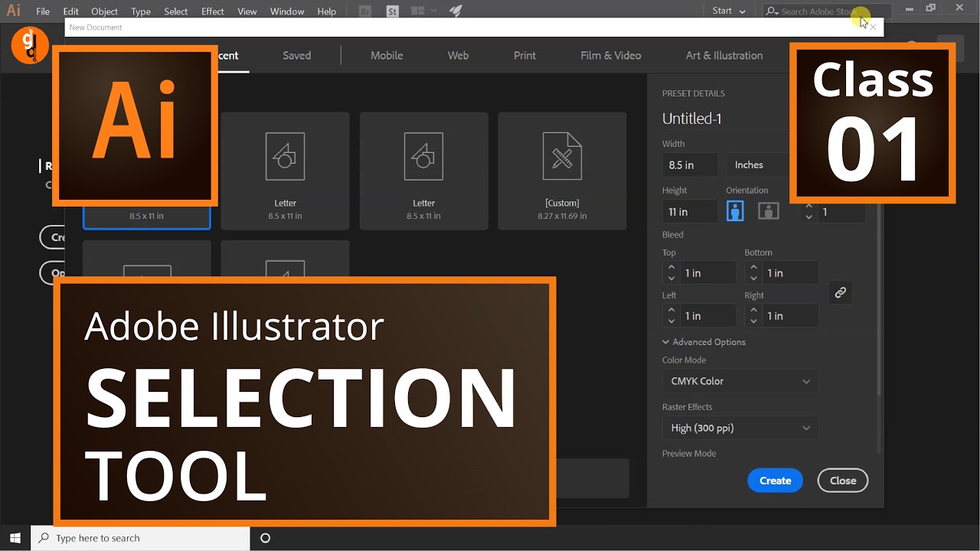980x551 pixels.
Task: Open the Effect menu
Action: click(213, 11)
